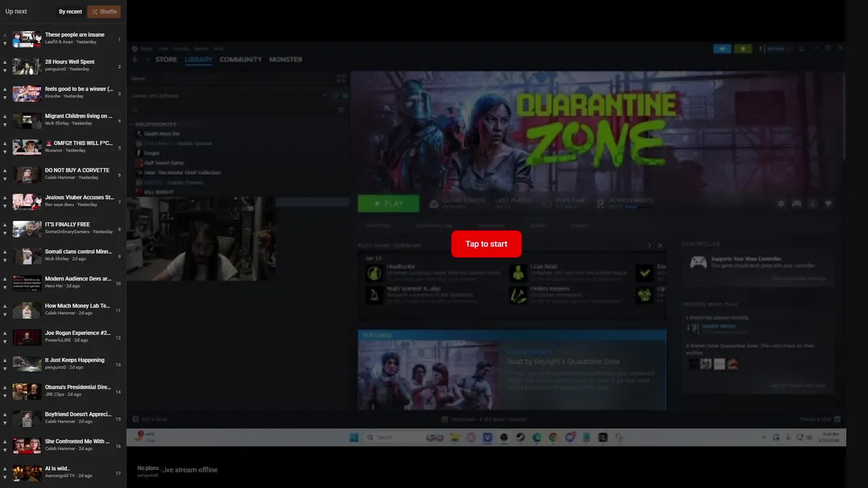The width and height of the screenshot is (868, 488).
Task: Move 'How Much Money Lab' video up
Action: (5, 306)
